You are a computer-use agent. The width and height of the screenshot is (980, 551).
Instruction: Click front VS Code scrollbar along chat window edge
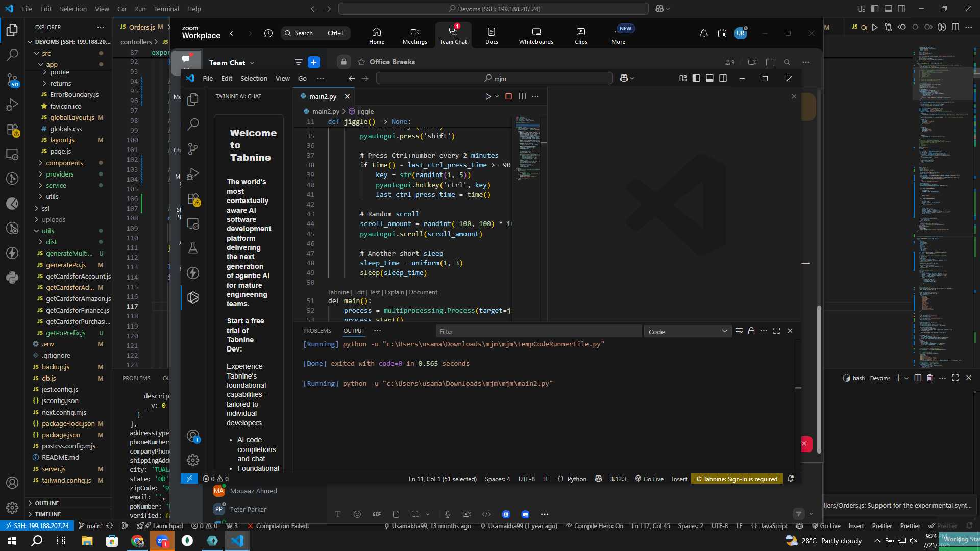(x=819, y=379)
